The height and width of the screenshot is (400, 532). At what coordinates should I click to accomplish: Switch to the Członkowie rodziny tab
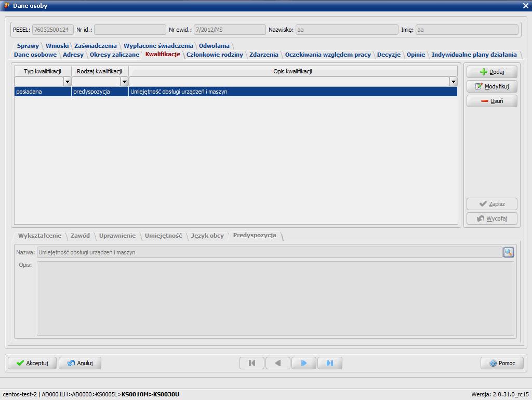pyautogui.click(x=215, y=54)
